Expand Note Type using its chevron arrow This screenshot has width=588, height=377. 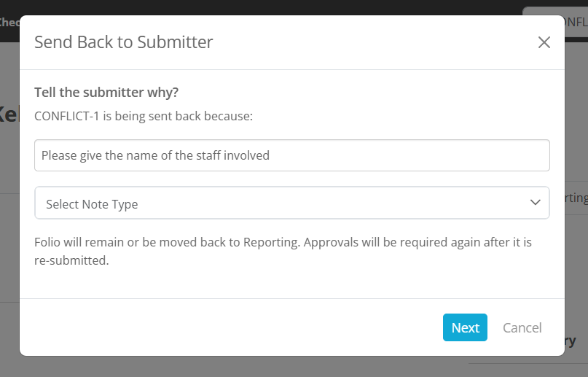tap(535, 203)
